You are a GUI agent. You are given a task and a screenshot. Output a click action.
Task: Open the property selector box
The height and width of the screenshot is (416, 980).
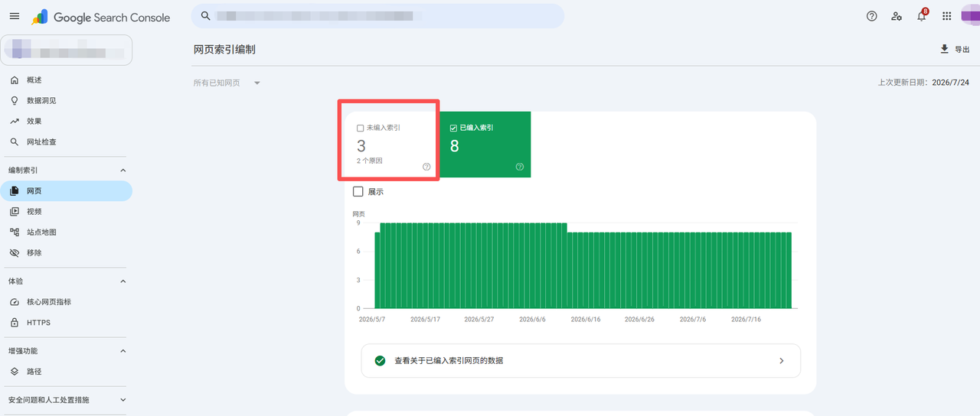pyautogui.click(x=66, y=50)
